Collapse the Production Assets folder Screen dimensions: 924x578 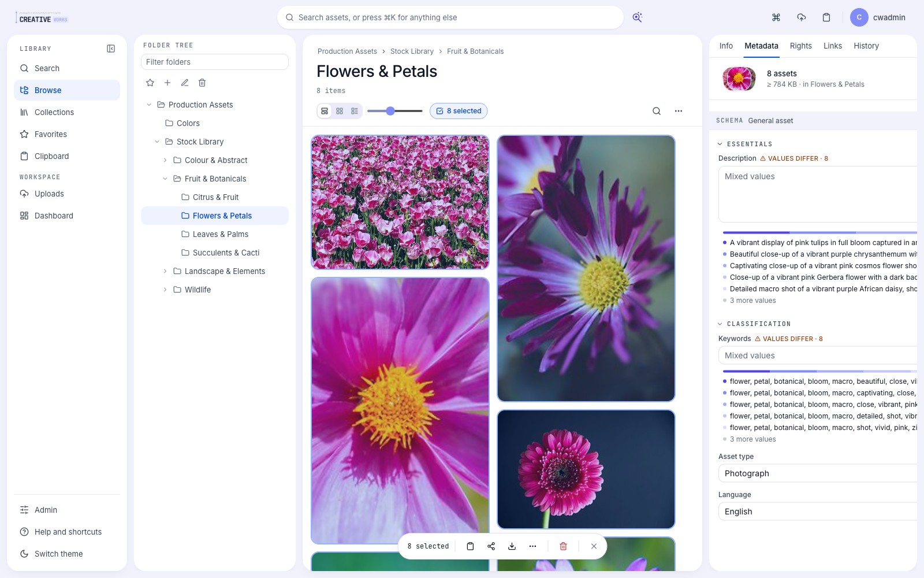(149, 105)
